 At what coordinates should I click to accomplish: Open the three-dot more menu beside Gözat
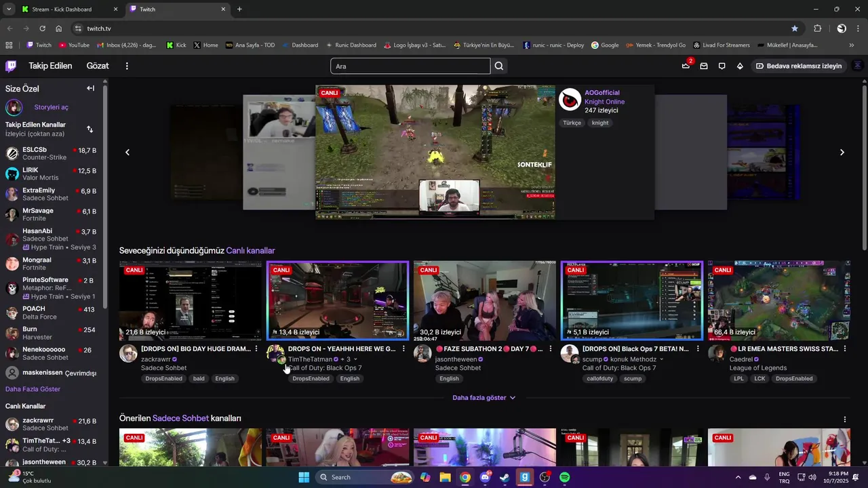[x=127, y=66]
